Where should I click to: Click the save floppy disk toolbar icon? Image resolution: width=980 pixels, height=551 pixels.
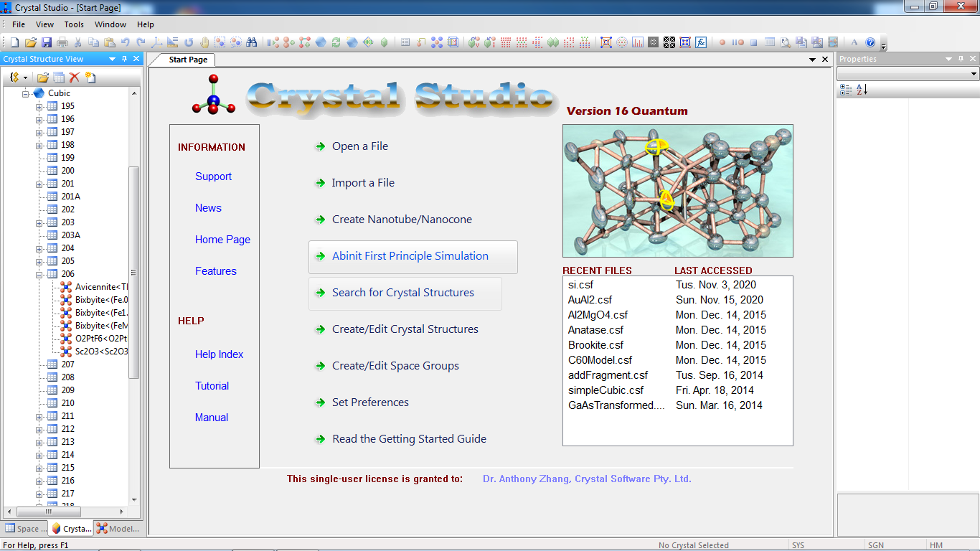(46, 42)
